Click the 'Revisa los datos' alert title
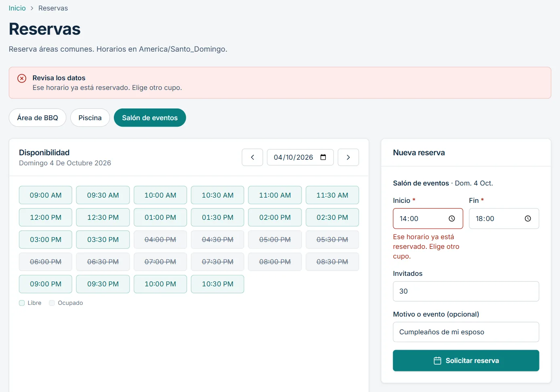Viewport: 560px width, 392px height. coord(59,78)
